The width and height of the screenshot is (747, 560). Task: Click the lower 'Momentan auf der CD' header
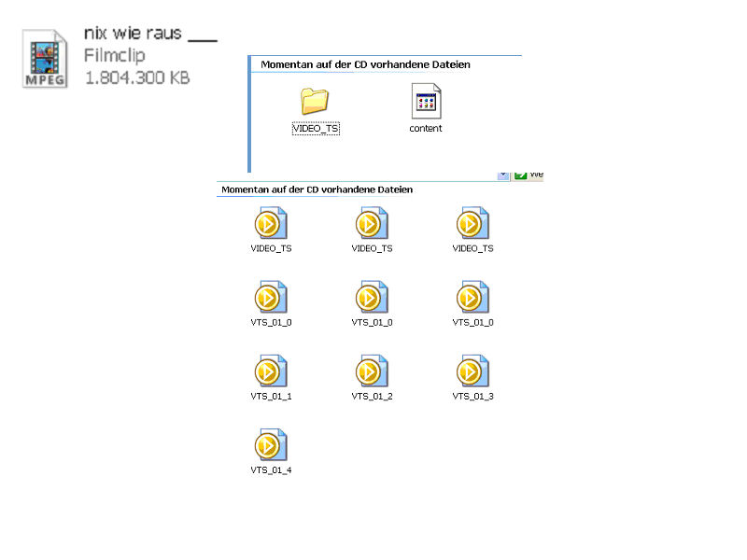317,189
